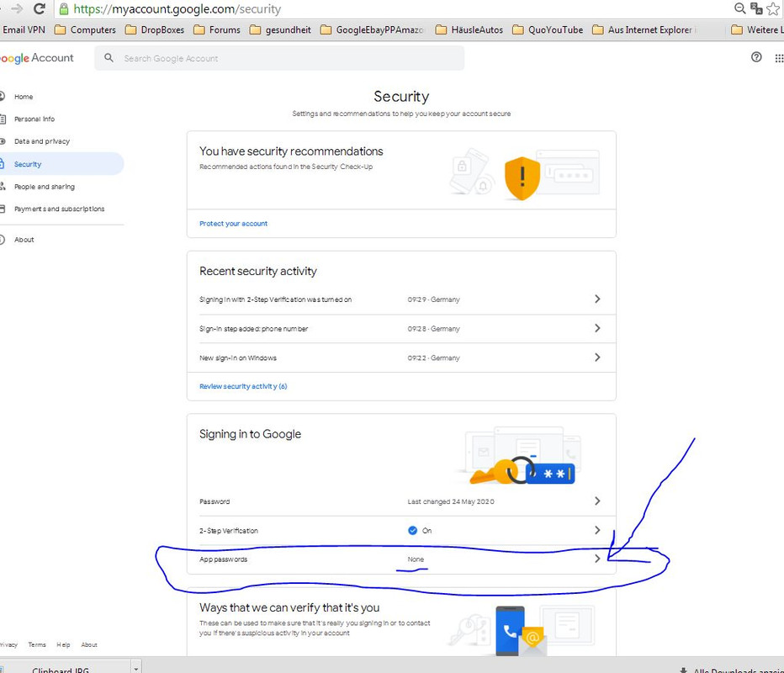Click the phone and email verification illustration
The image size is (784, 673).
[x=520, y=631]
